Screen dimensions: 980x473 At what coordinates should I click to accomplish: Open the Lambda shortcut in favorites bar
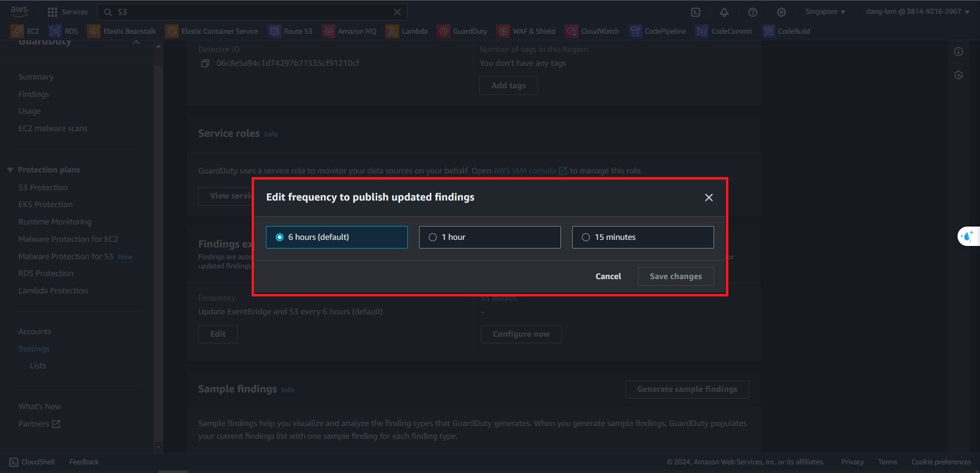[x=407, y=31]
